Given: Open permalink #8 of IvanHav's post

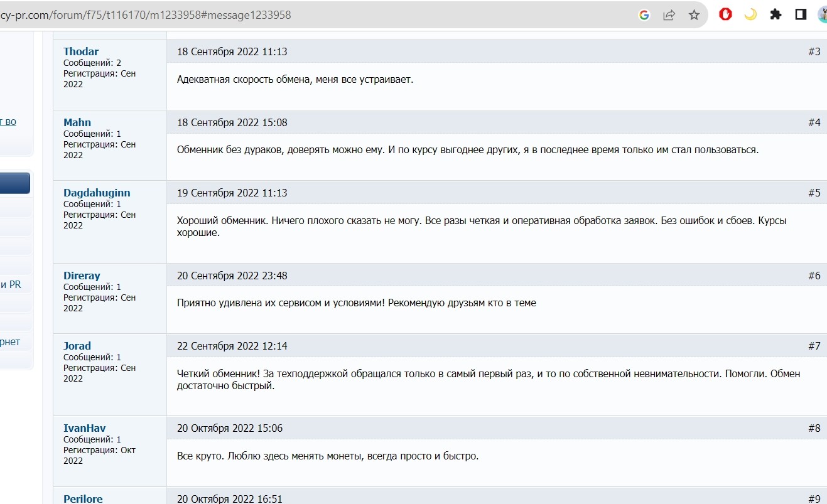Looking at the screenshot, I should tap(814, 428).
